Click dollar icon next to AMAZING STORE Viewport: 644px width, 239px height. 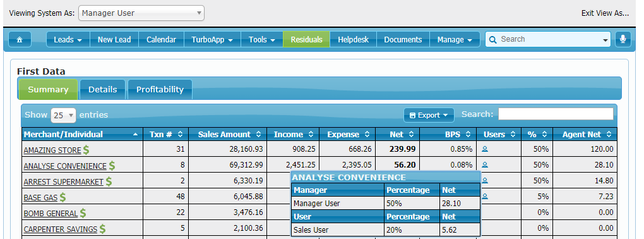[86, 150]
